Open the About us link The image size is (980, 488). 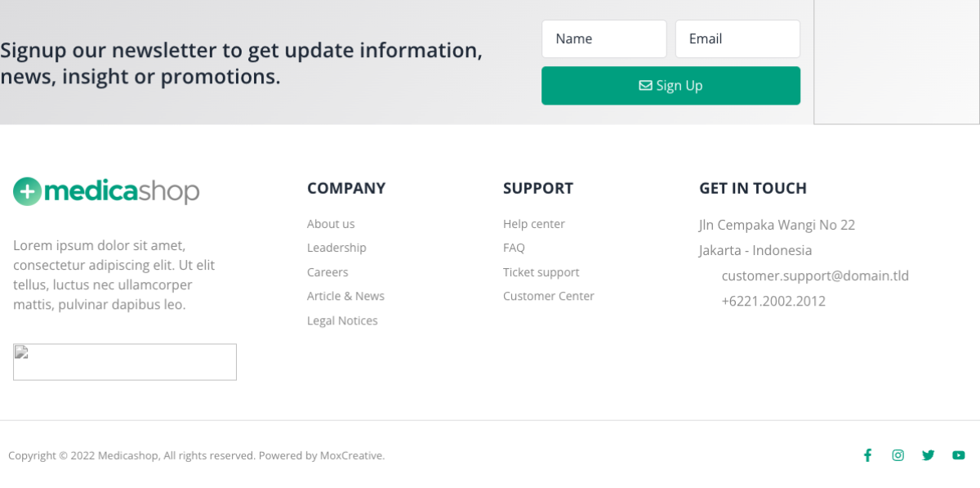point(331,224)
